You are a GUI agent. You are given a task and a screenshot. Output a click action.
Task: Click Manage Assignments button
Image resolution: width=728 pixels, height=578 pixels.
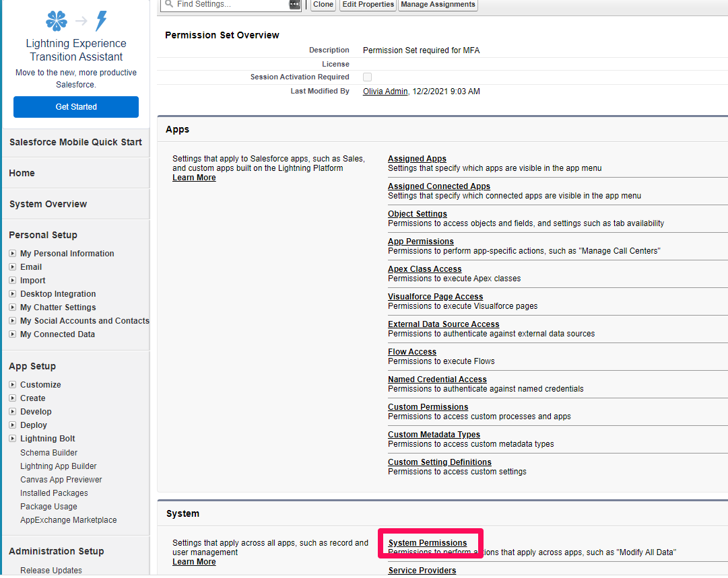pyautogui.click(x=438, y=4)
